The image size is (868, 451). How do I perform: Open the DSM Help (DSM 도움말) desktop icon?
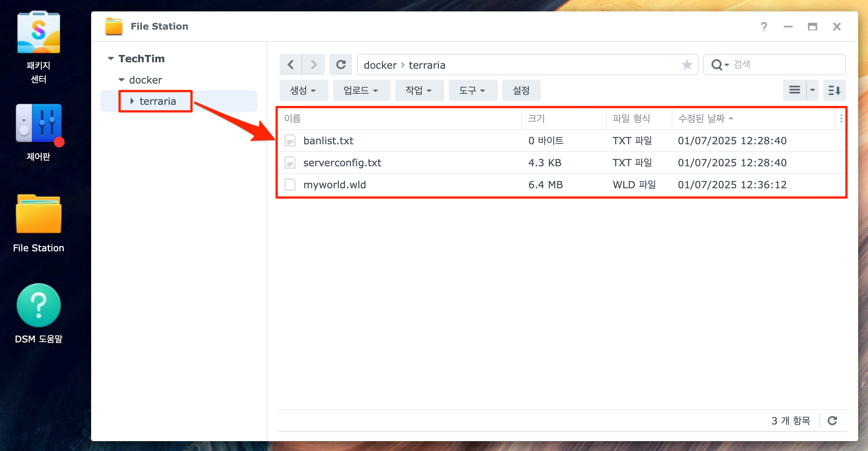point(38,305)
